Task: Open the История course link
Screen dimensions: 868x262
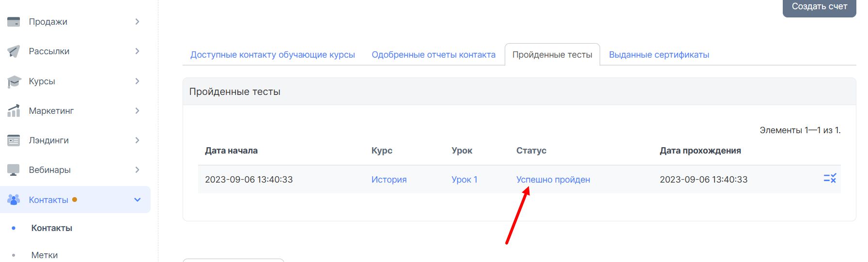Action: 389,180
